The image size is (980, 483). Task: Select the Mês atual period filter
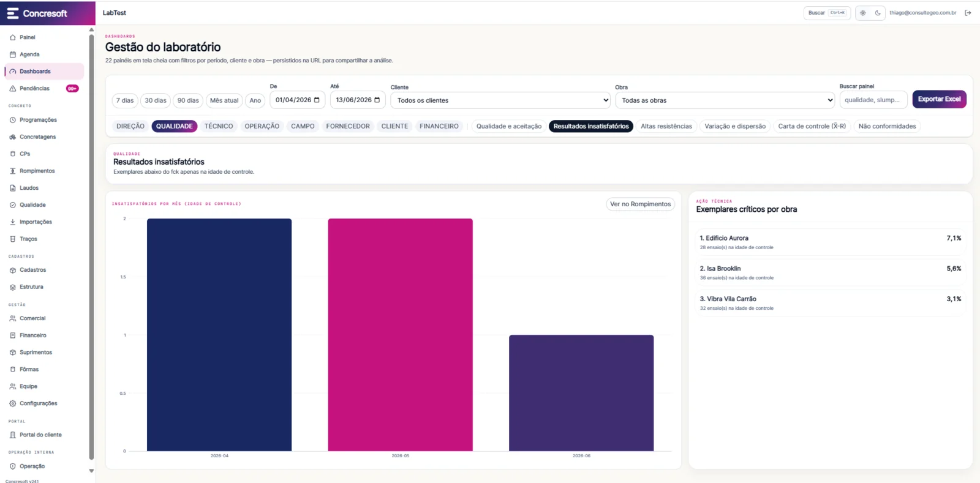[224, 100]
